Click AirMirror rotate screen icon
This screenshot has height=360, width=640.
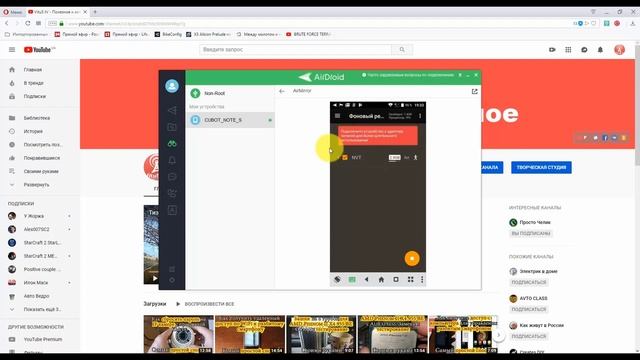337,280
